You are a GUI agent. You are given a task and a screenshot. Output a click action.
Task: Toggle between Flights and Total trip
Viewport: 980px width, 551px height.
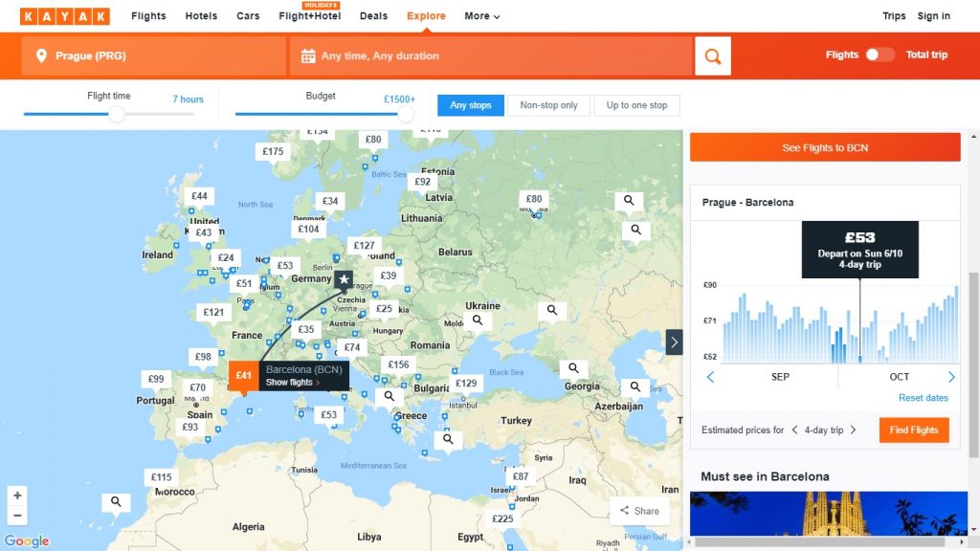[x=879, y=55]
